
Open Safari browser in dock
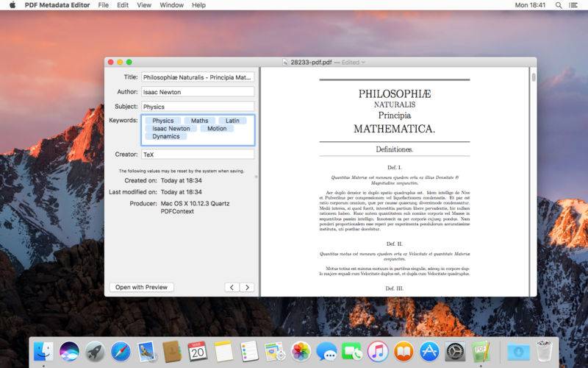coord(121,352)
